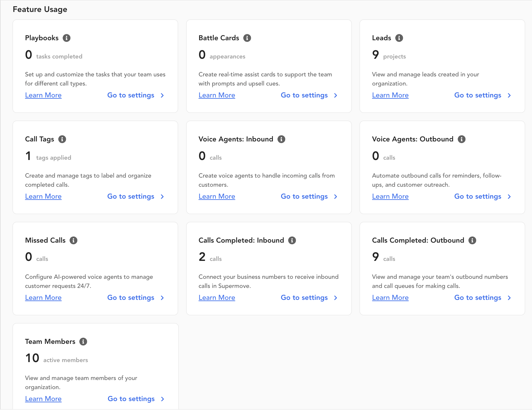Screen dimensions: 532x413
Task: Show info for Voice Agents: Outbound
Action: [x=461, y=139]
